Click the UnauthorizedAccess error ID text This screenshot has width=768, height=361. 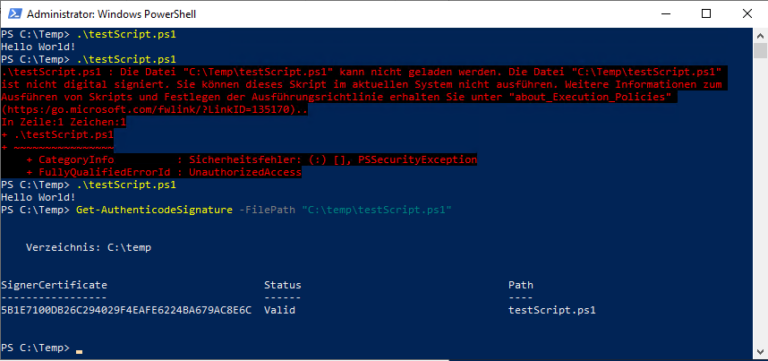245,172
